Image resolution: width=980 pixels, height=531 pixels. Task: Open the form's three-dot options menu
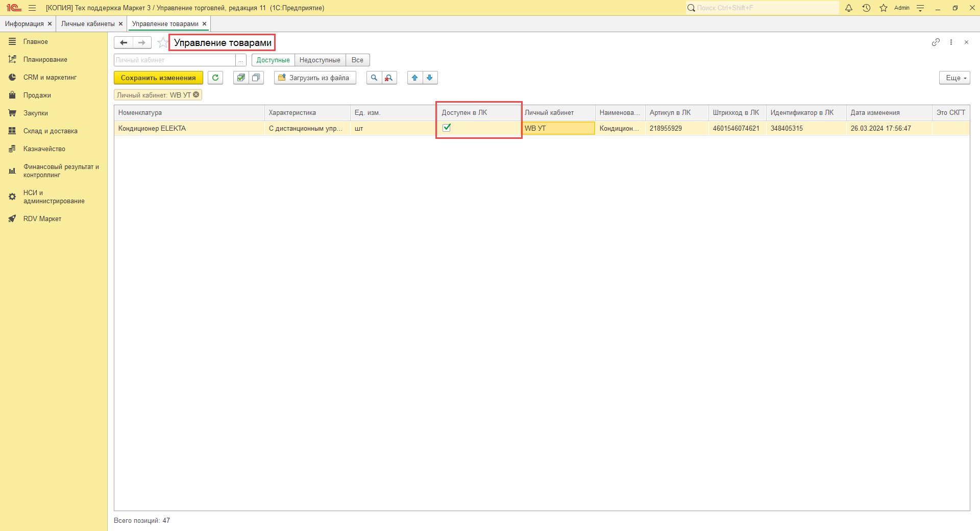(951, 42)
